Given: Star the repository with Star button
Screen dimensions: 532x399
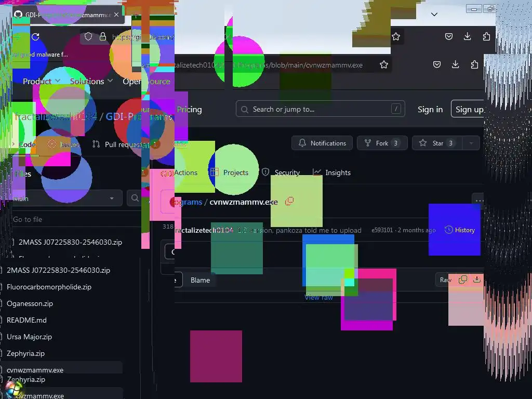Looking at the screenshot, I should 437,143.
